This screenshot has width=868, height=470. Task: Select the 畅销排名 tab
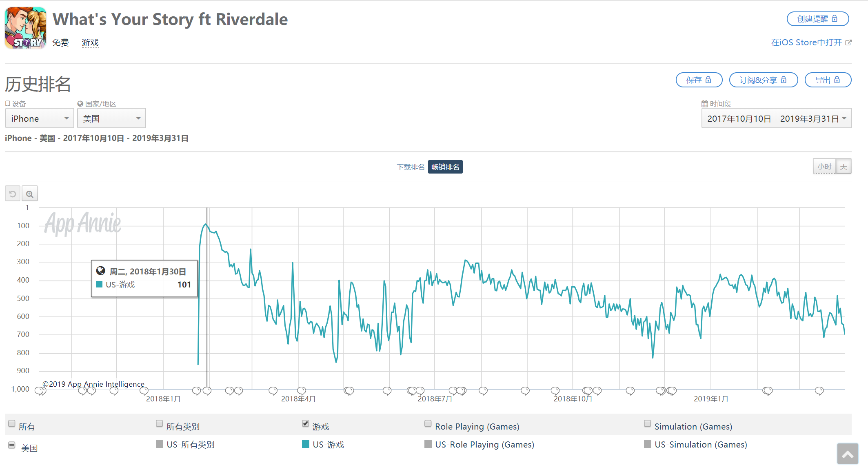(445, 167)
